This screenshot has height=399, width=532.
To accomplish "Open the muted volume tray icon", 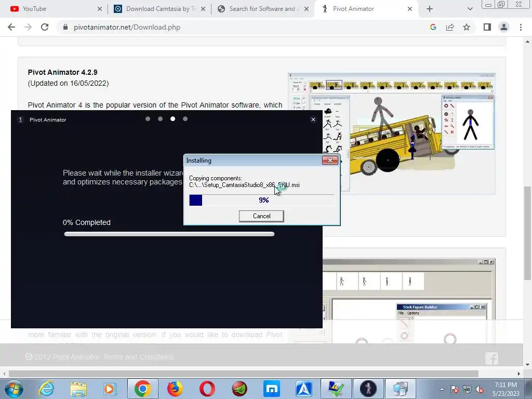I will (480, 389).
